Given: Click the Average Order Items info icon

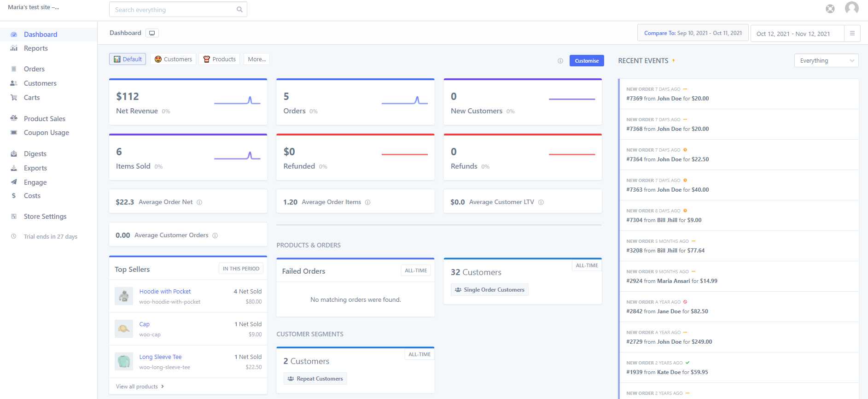Looking at the screenshot, I should click(367, 202).
